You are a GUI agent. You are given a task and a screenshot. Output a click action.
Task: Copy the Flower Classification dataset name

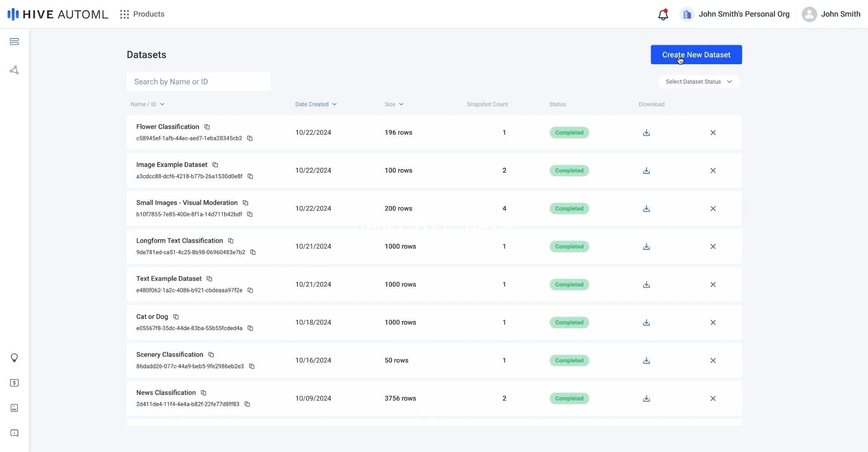207,127
